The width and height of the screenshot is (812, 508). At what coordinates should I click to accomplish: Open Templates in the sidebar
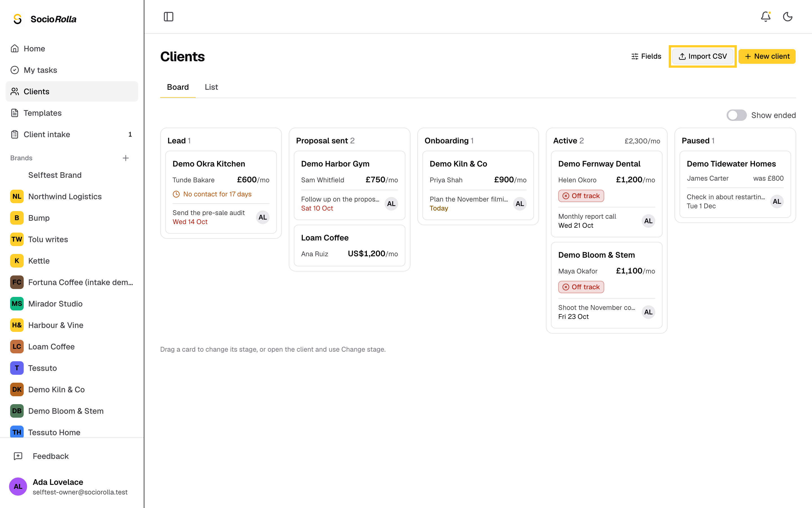pyautogui.click(x=72, y=113)
